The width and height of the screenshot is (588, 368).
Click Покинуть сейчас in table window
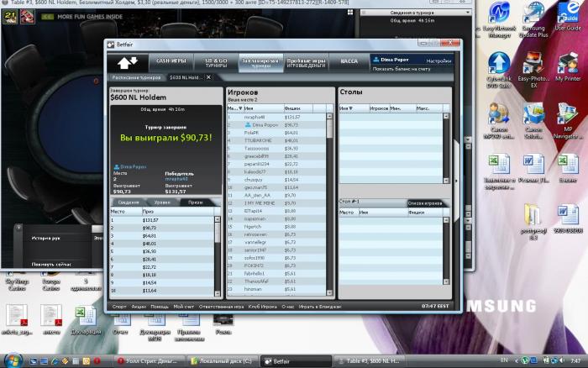pos(51,264)
